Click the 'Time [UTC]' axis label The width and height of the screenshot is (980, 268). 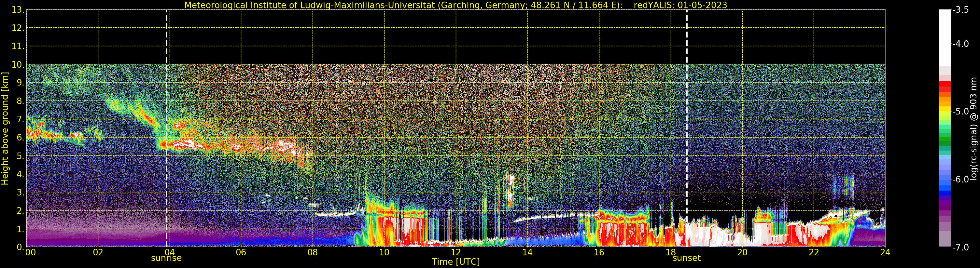tap(455, 262)
